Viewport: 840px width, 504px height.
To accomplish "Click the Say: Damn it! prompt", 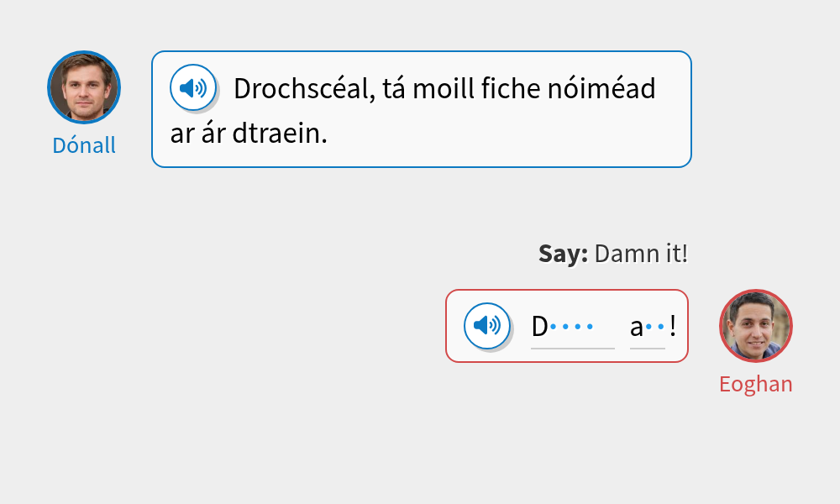I will click(x=612, y=253).
